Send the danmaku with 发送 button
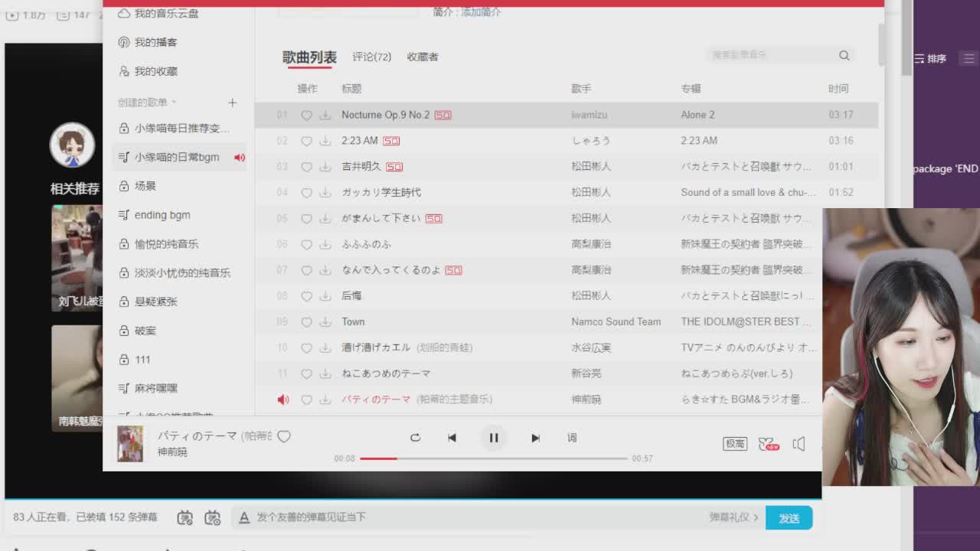 pos(789,518)
